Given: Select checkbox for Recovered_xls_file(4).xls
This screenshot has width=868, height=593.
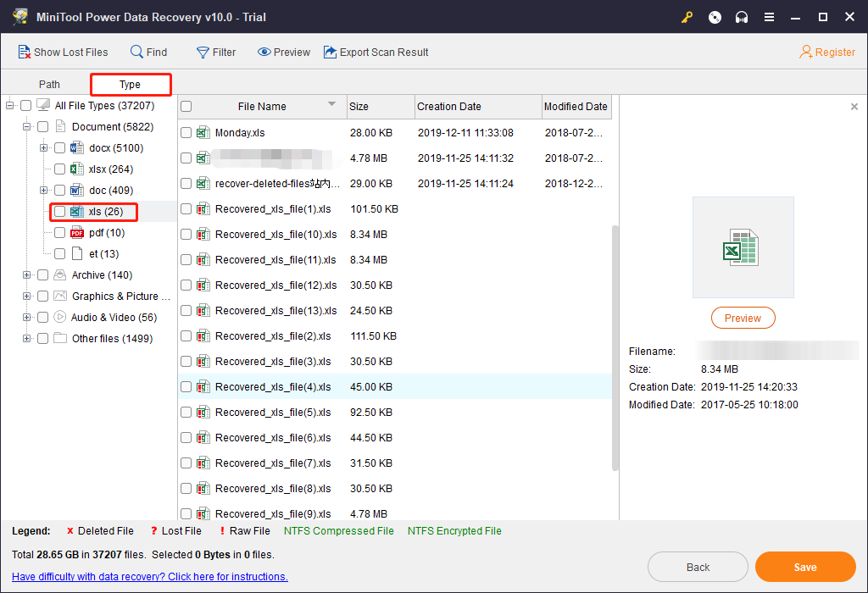Looking at the screenshot, I should (186, 387).
